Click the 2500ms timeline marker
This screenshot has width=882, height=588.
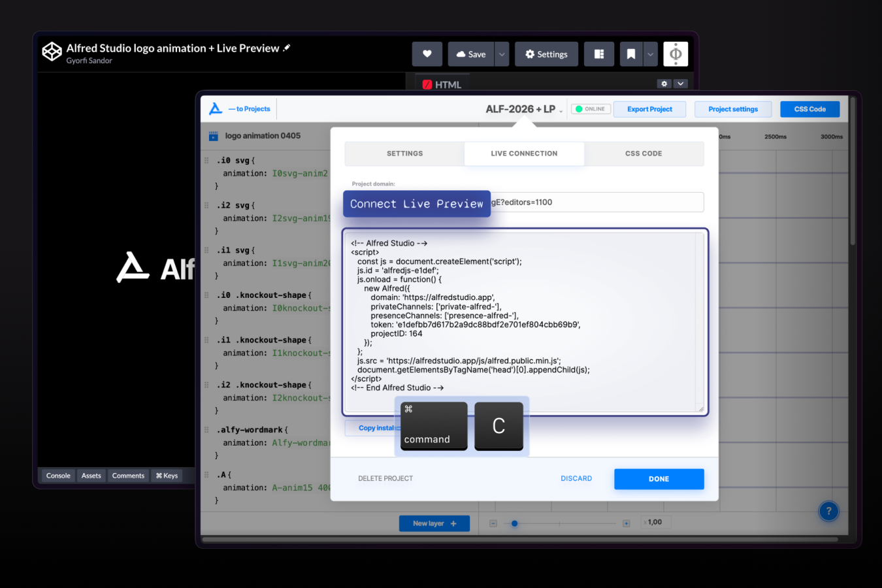[x=776, y=137]
